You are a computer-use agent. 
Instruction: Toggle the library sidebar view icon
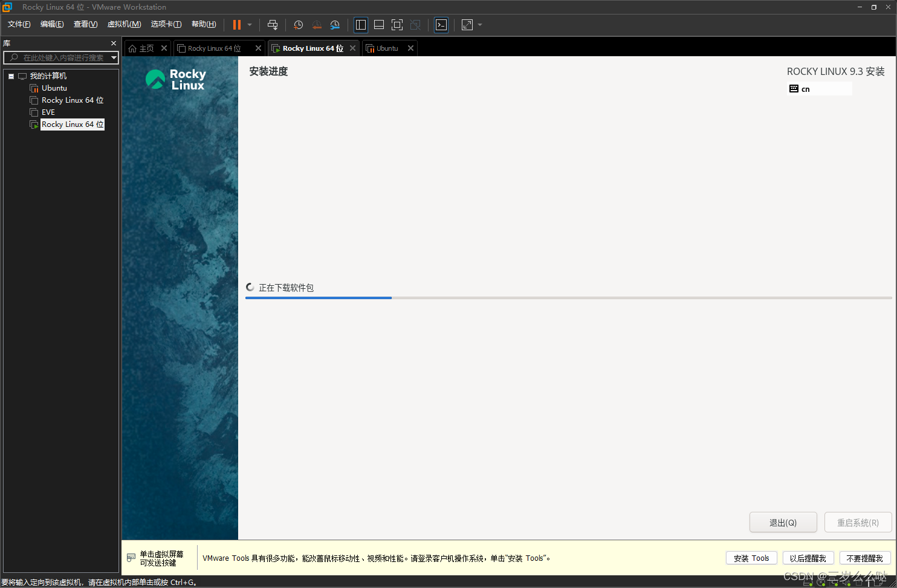point(361,25)
